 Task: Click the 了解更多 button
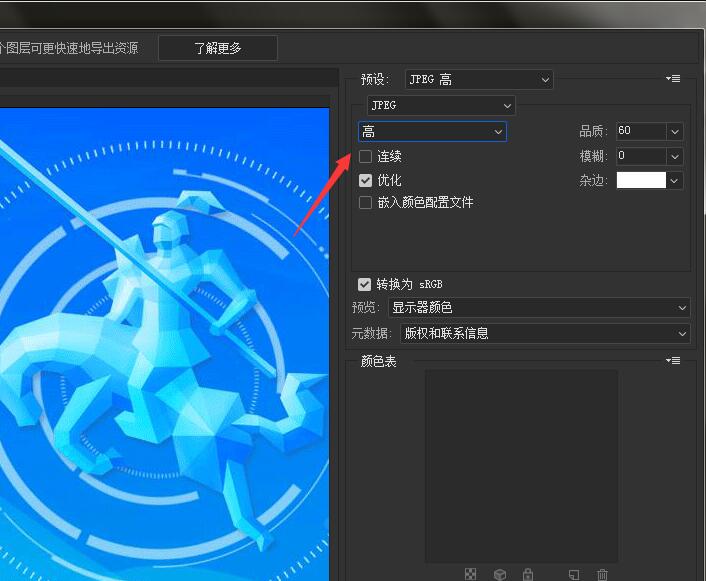click(217, 47)
